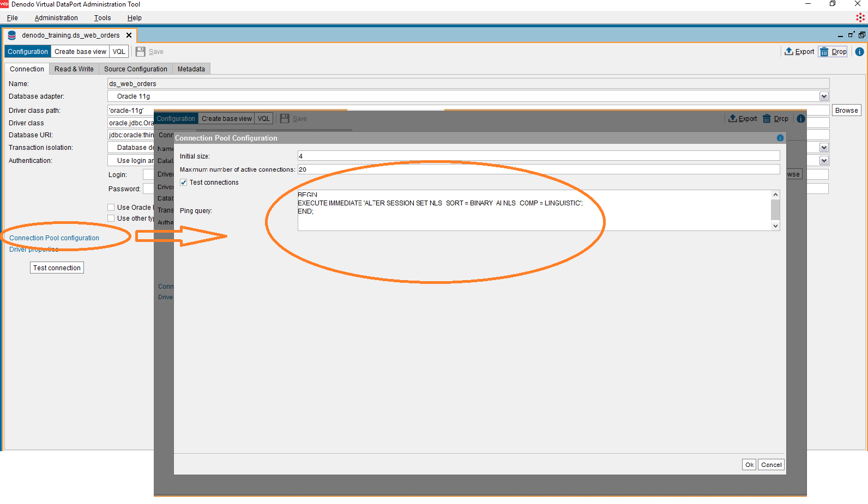Image resolution: width=868 pixels, height=504 pixels.
Task: Open help icon in Connection Pool Configuration header
Action: pos(780,138)
